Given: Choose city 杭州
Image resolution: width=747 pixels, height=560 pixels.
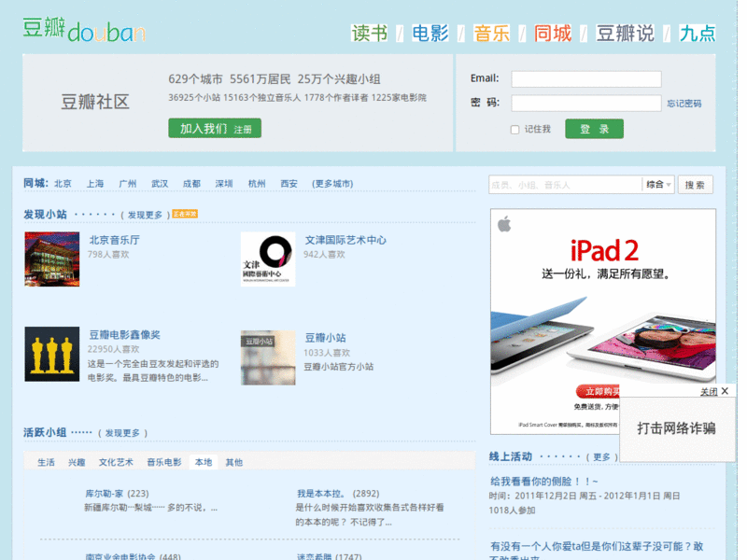Looking at the screenshot, I should 257,184.
